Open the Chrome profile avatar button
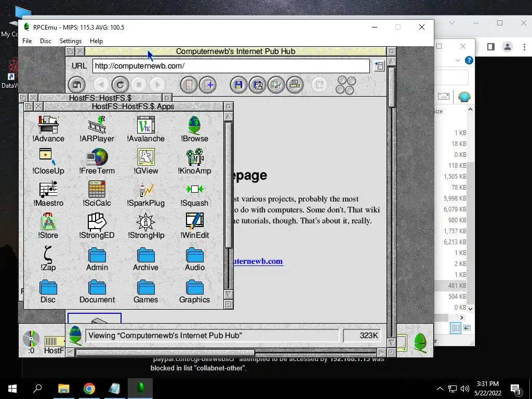Screen dimensions: 532x399 click(x=508, y=46)
